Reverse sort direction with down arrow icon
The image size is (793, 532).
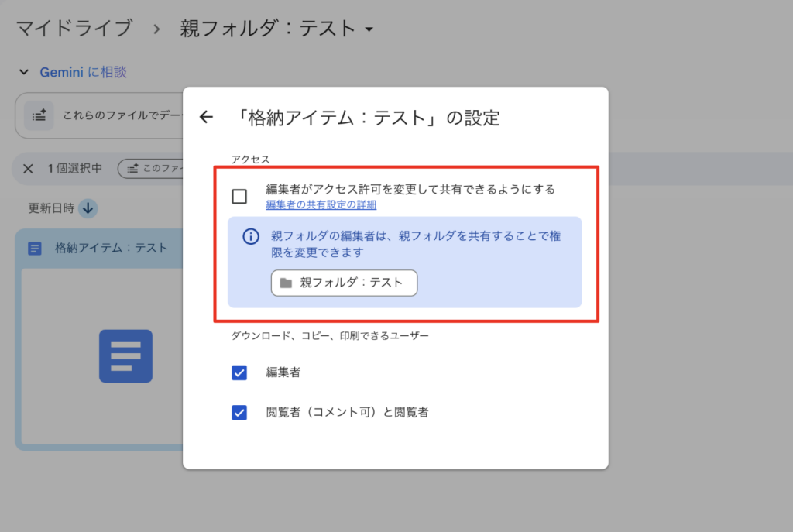88,208
